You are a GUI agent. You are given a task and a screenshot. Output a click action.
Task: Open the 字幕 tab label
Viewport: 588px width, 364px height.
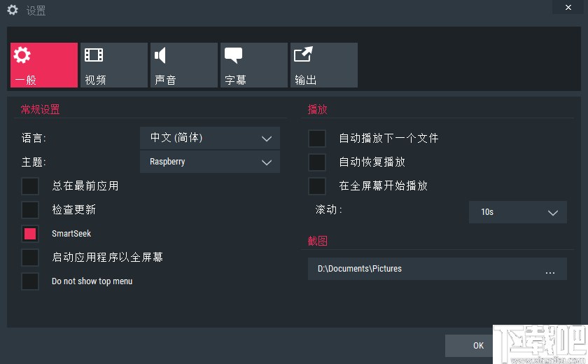(236, 80)
